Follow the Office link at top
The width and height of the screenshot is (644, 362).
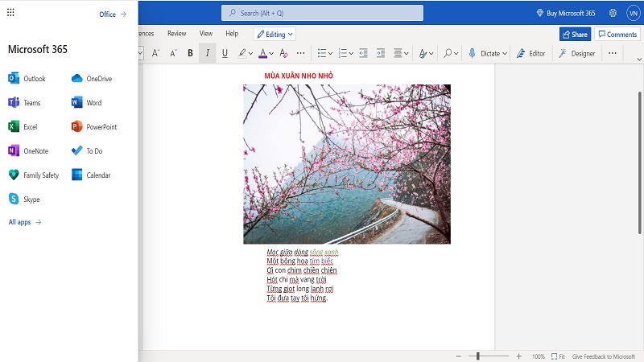pyautogui.click(x=113, y=14)
